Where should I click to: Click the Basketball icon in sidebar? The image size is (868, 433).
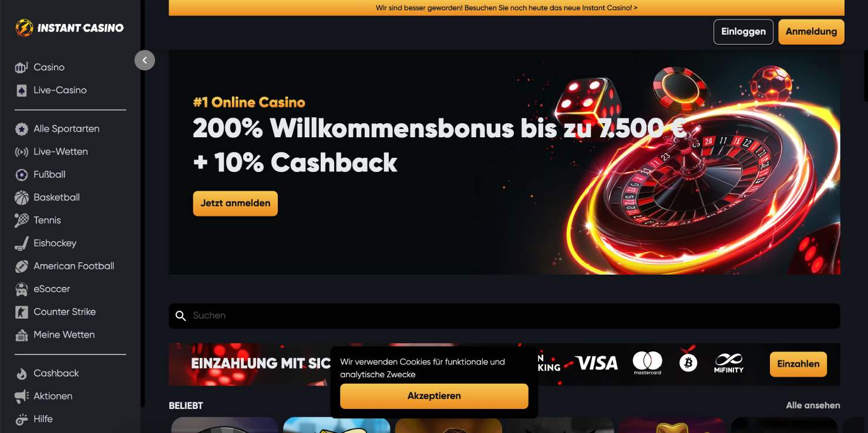(x=22, y=198)
